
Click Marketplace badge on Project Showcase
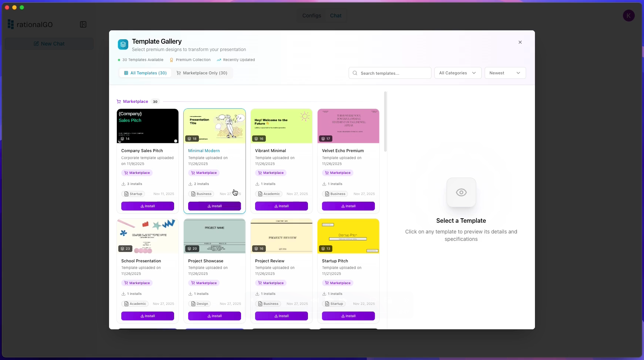pos(204,283)
